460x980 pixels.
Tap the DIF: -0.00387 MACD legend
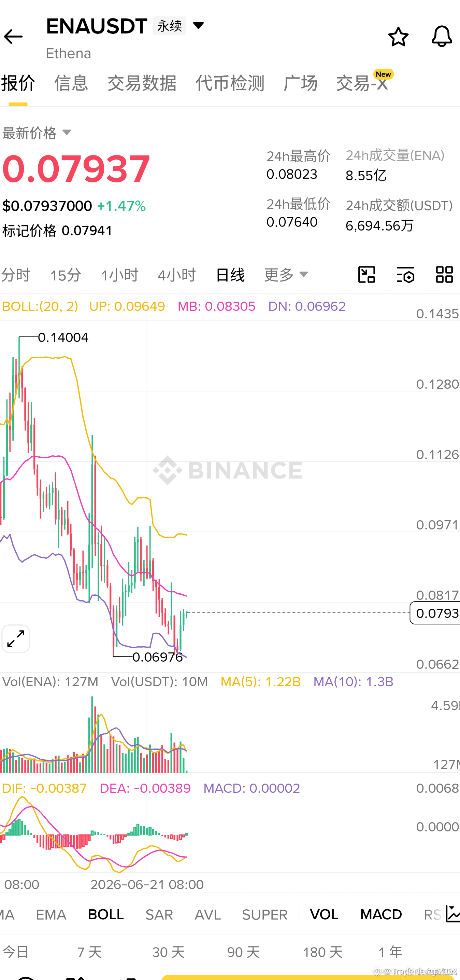(x=44, y=788)
